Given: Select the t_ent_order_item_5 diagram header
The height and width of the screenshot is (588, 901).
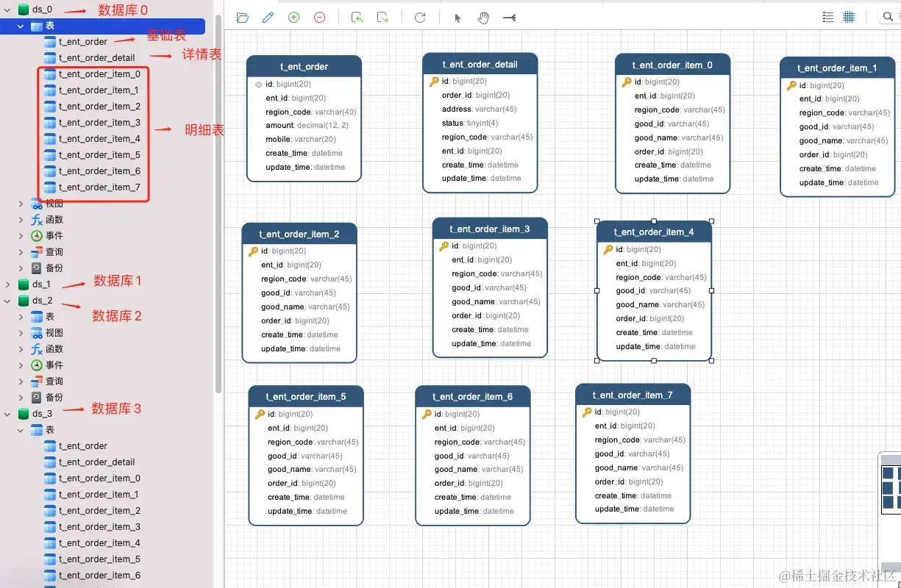Looking at the screenshot, I should coord(306,396).
